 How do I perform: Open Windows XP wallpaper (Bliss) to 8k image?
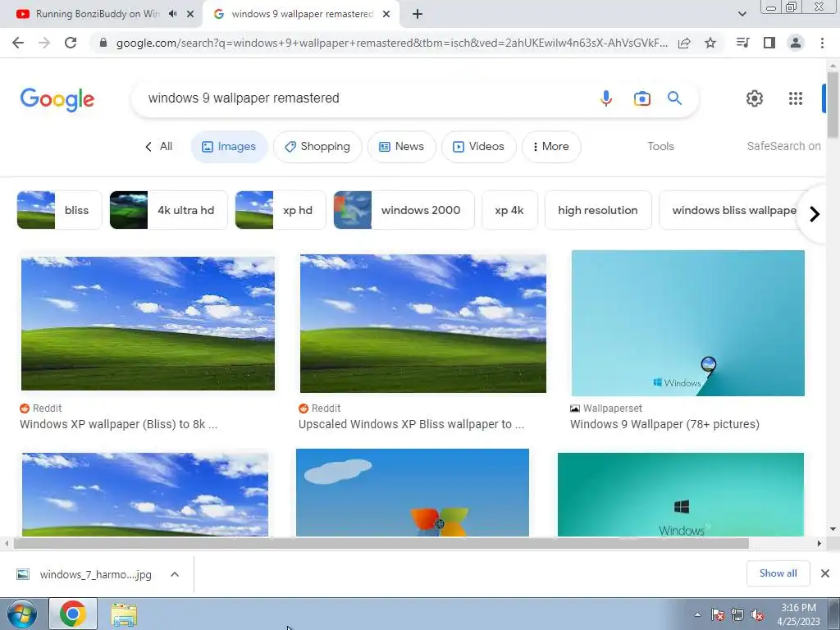coord(148,323)
